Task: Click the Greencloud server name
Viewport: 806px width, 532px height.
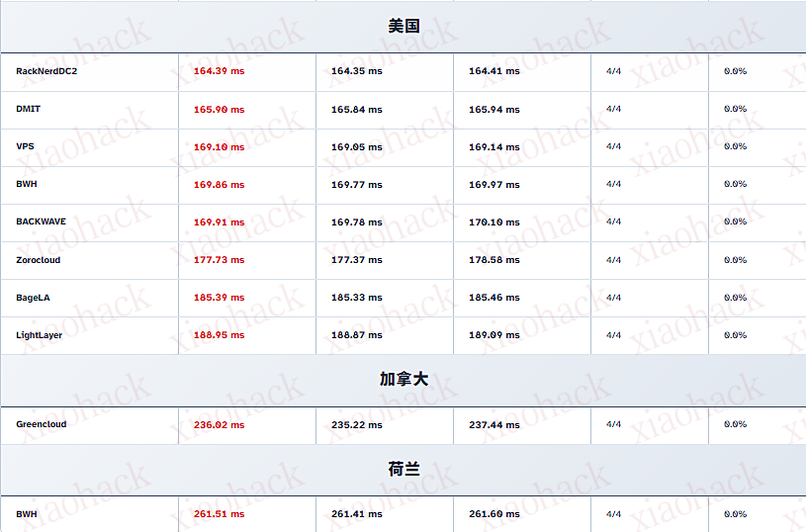Action: (41, 424)
